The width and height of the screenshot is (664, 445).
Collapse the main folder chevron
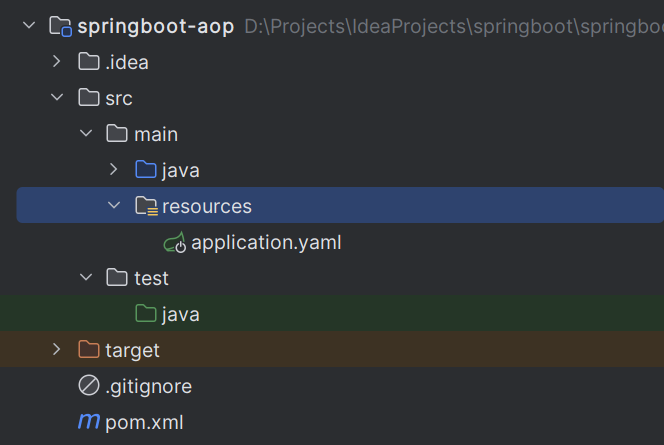[86, 133]
